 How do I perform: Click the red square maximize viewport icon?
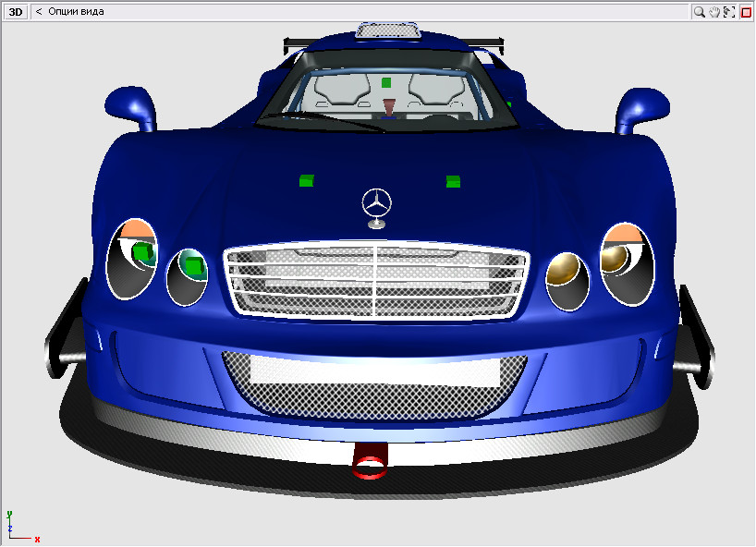point(746,12)
